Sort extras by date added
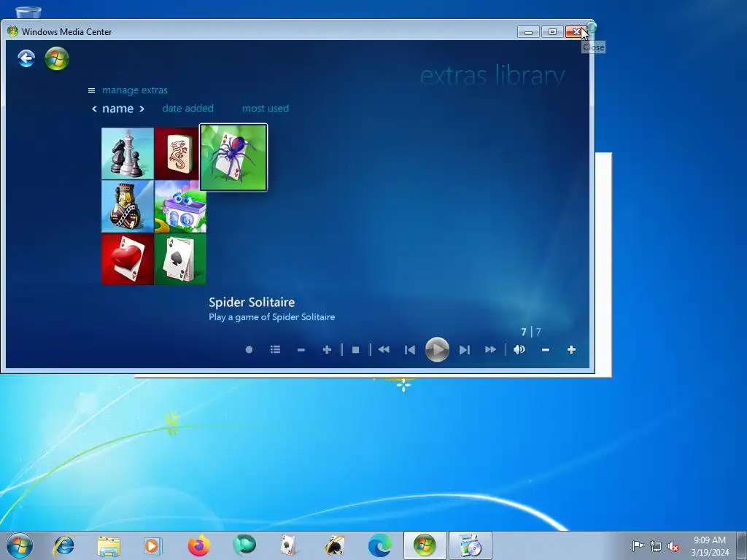The height and width of the screenshot is (560, 747). click(187, 108)
